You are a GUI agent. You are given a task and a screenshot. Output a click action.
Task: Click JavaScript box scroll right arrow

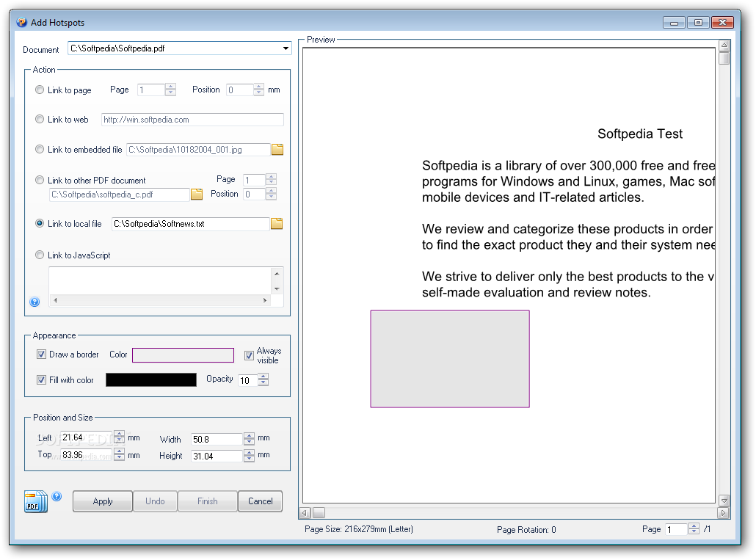pos(265,300)
